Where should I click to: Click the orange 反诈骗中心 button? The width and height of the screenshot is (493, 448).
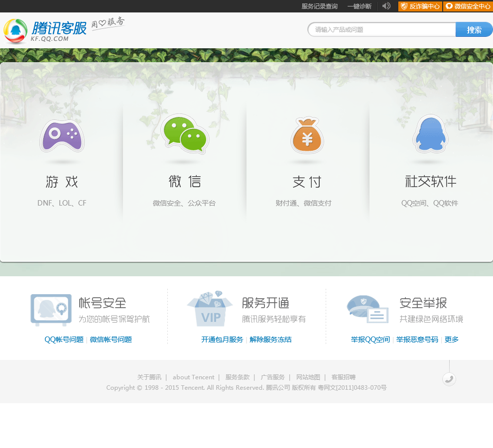coord(420,6)
